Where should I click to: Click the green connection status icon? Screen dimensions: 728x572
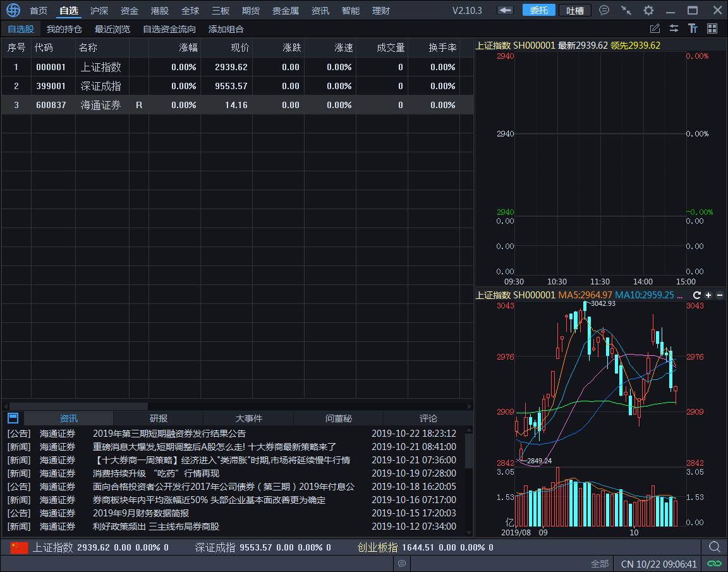pos(714,564)
